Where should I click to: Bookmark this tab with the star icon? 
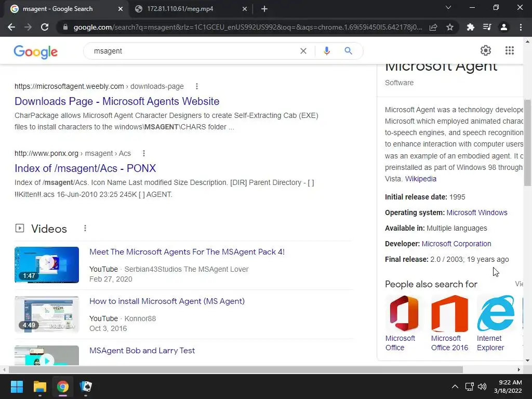[x=450, y=27]
